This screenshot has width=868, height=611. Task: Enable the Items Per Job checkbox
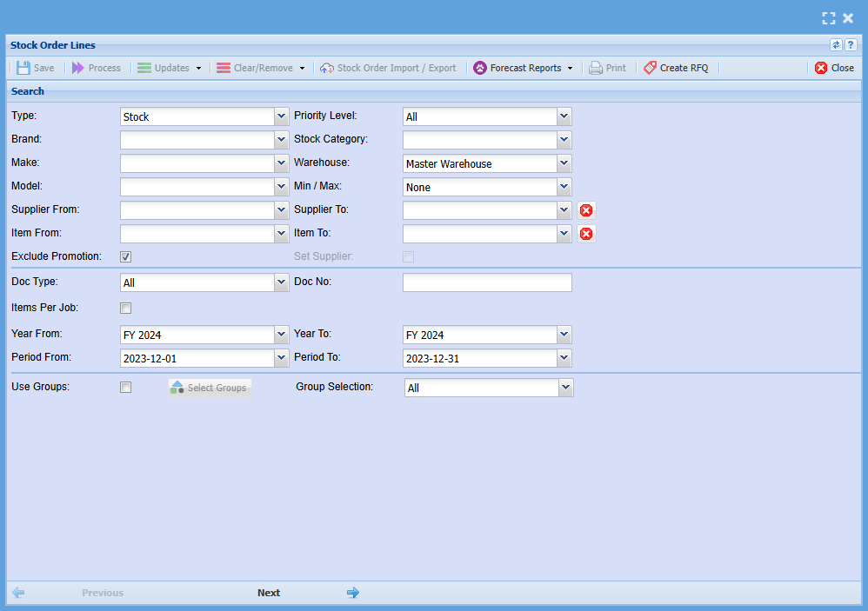tap(126, 308)
